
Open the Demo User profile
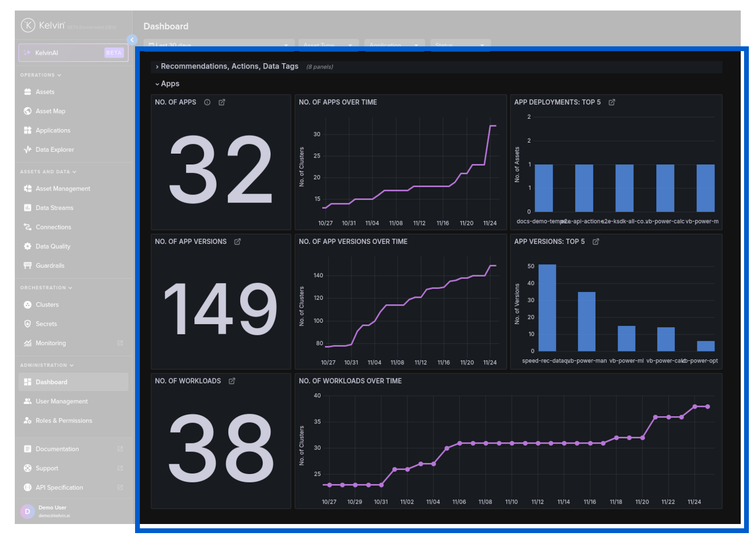[52, 511]
